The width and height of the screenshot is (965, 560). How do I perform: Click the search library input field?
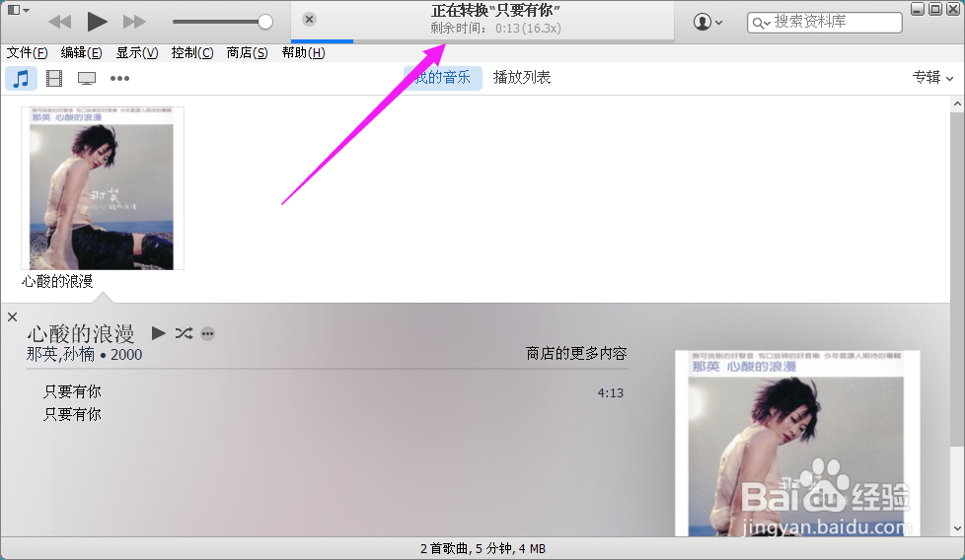(825, 22)
